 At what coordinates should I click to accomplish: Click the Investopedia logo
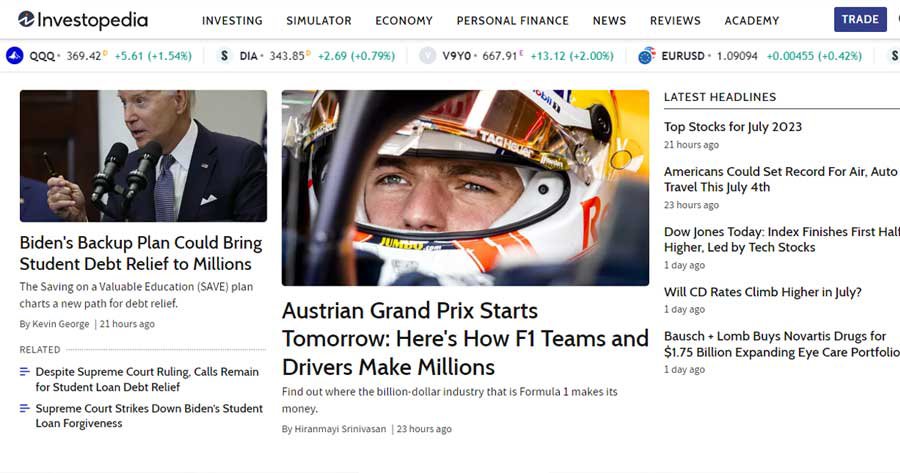point(82,20)
